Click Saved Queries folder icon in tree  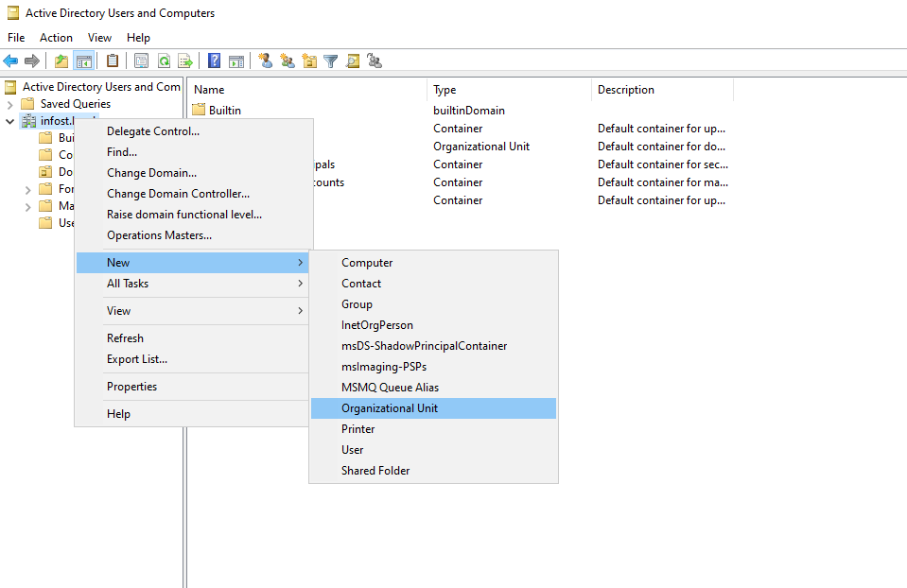[27, 103]
